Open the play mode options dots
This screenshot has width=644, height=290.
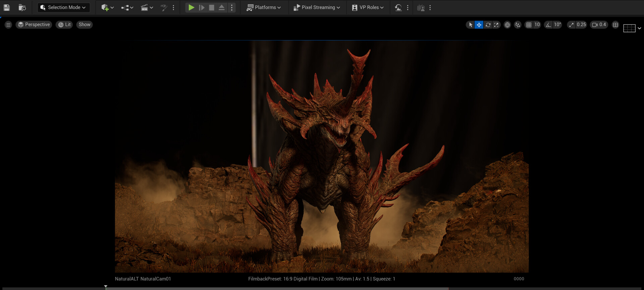coord(232,7)
